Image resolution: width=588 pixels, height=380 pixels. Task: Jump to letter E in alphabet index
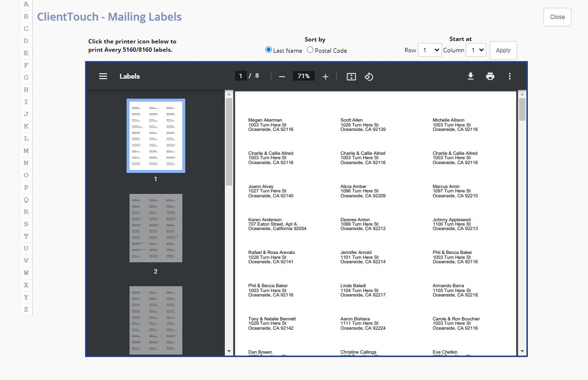pyautogui.click(x=26, y=53)
